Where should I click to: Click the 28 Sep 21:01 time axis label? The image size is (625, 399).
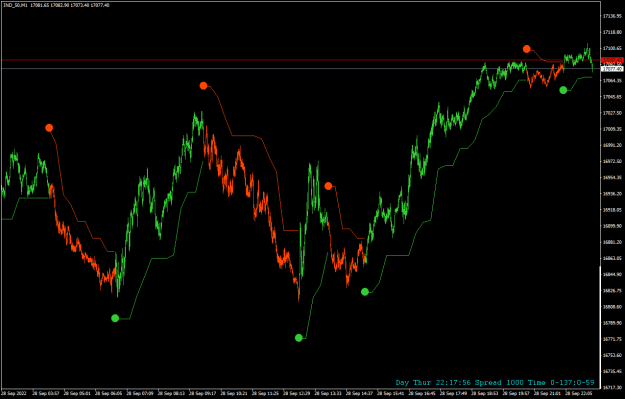pos(547,394)
